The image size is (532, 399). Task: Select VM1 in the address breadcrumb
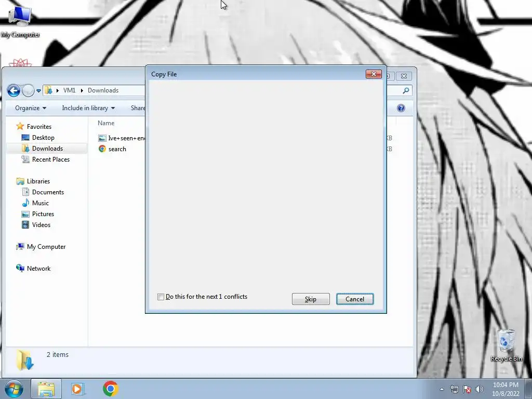(69, 90)
